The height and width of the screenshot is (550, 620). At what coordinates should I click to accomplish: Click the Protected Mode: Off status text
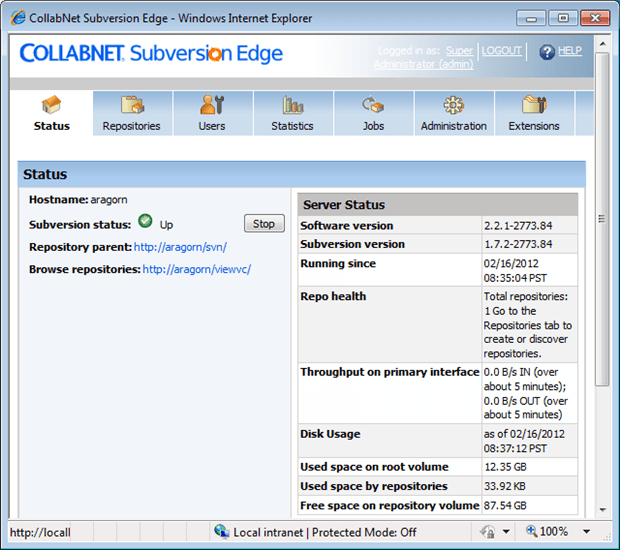click(364, 532)
